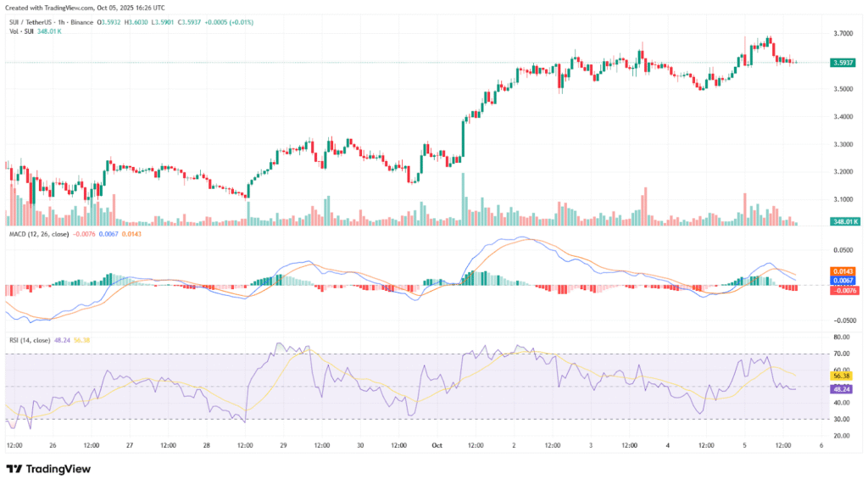The height and width of the screenshot is (485, 868).
Task: Click the 3.7000 price level on axis
Action: tap(843, 34)
